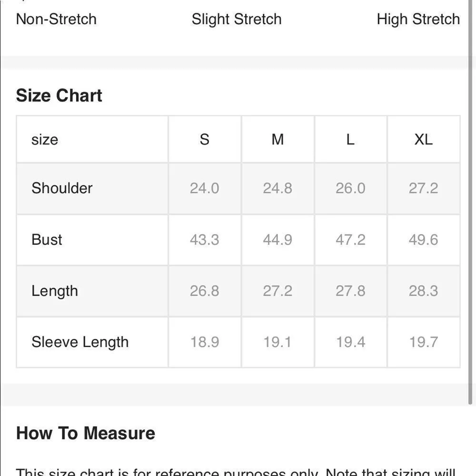The image size is (476, 476).
Task: Select the Slight Stretch label
Action: coord(237,19)
